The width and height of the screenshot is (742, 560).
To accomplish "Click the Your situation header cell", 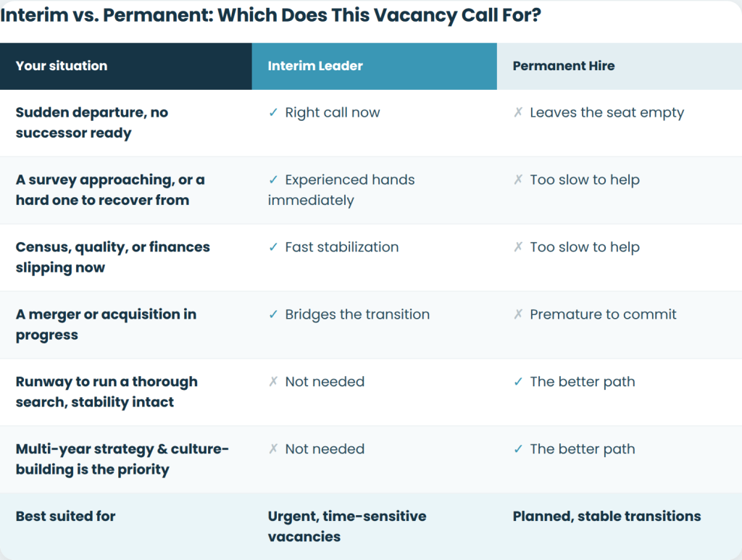I will [126, 66].
